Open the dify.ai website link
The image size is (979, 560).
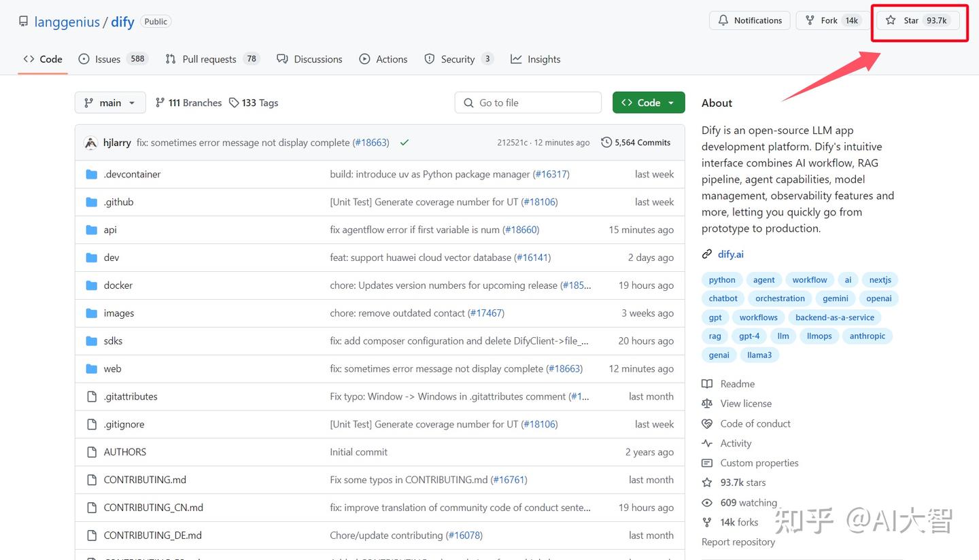[x=730, y=254]
